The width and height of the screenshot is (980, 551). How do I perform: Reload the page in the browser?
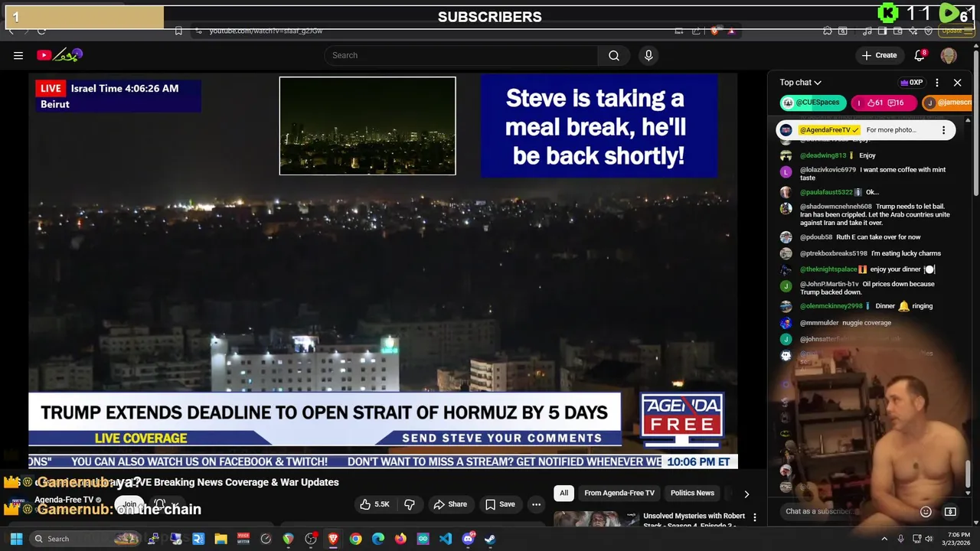(41, 31)
